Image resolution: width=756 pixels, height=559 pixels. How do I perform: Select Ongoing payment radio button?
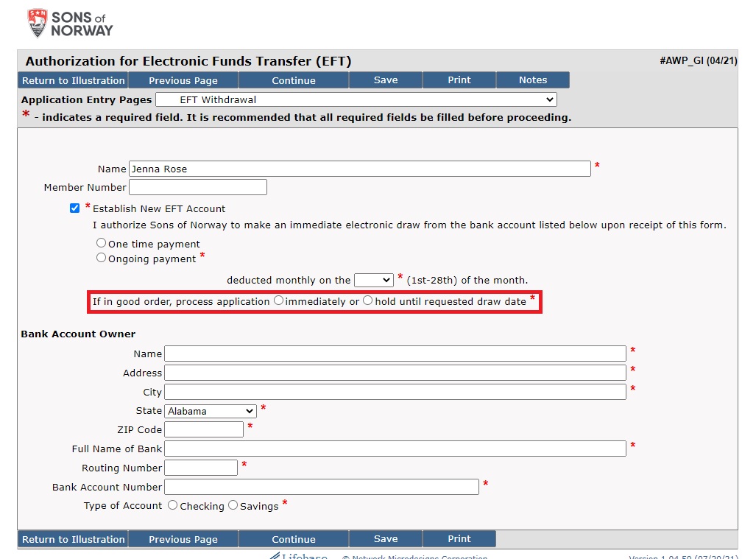101,258
